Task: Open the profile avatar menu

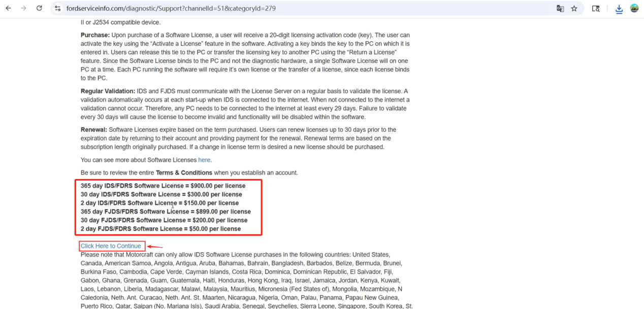Action: pyautogui.click(x=634, y=8)
